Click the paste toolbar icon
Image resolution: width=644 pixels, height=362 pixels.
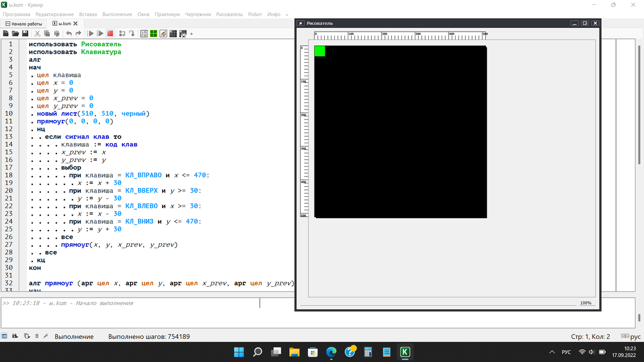pos(56,33)
